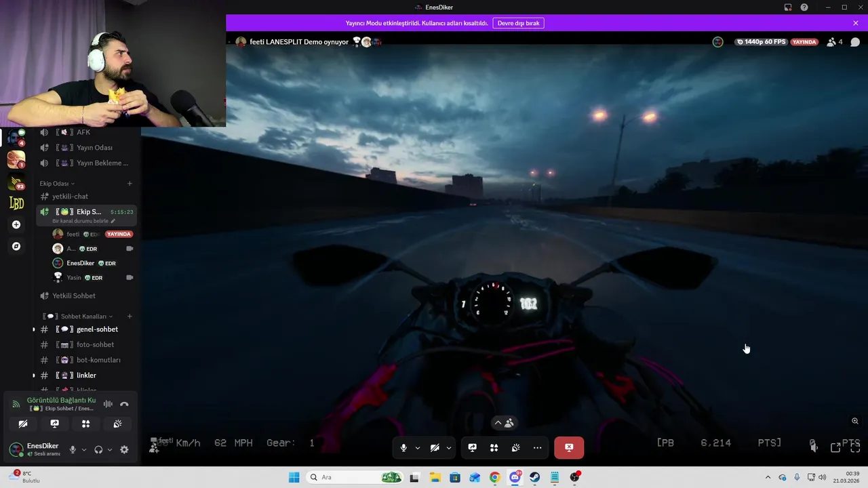Click the EnesDiker user avatar in user panel

(x=16, y=449)
